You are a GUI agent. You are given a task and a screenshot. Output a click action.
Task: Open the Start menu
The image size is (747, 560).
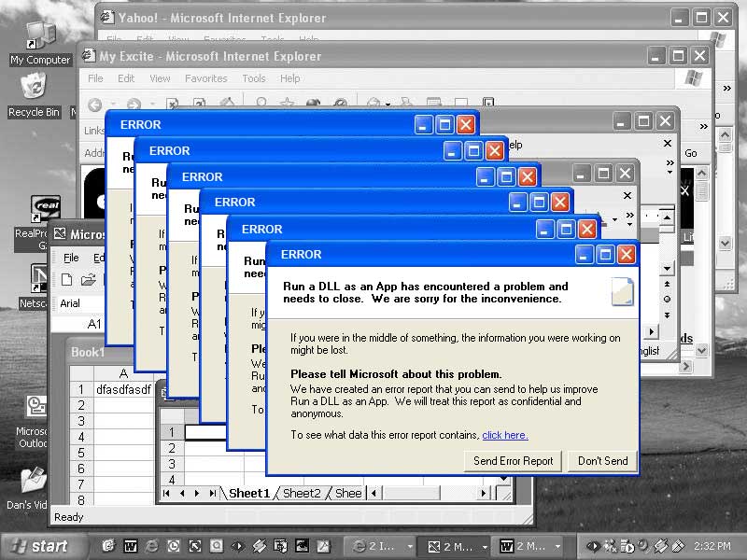pyautogui.click(x=42, y=546)
